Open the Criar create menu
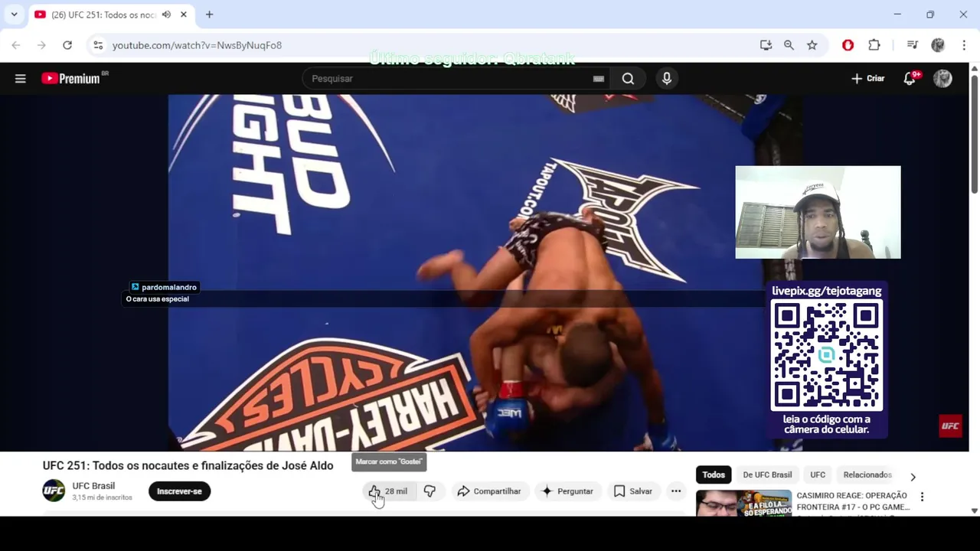980x551 pixels. pyautogui.click(x=867, y=78)
